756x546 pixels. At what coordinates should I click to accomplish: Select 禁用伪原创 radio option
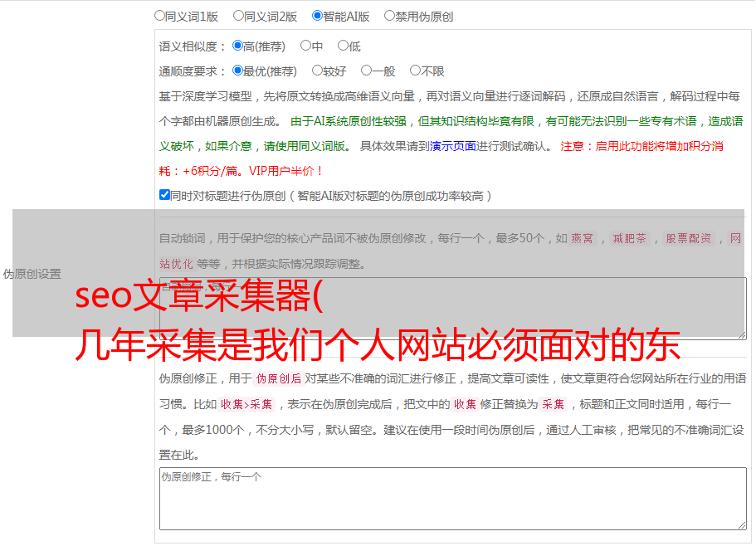pos(389,16)
